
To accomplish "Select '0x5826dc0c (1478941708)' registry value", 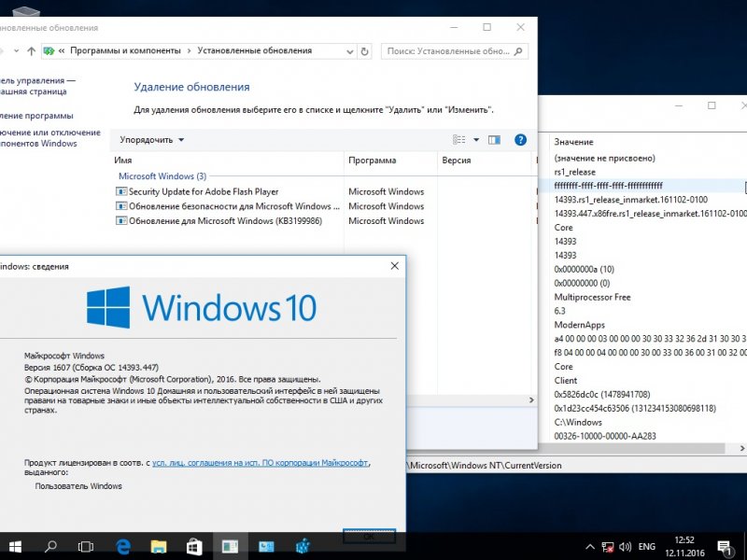I will click(x=602, y=394).
